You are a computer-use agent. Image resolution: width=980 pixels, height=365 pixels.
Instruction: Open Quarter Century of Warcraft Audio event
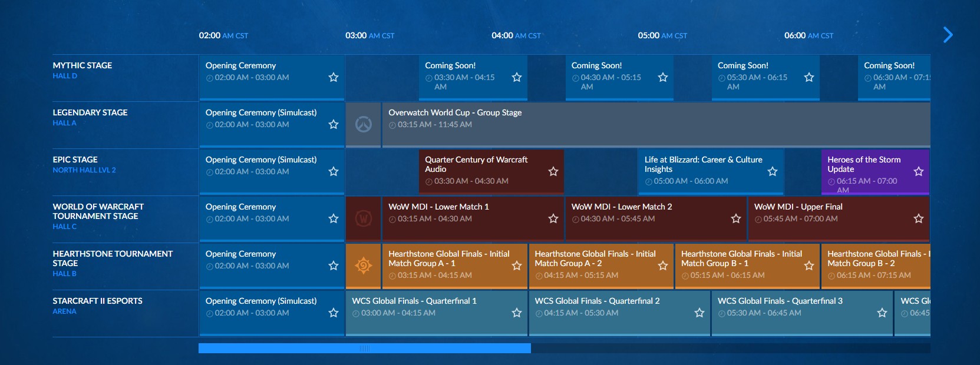(491, 171)
